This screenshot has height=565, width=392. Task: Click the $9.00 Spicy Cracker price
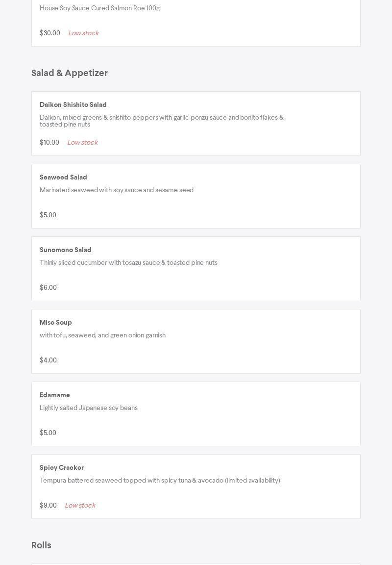(48, 505)
